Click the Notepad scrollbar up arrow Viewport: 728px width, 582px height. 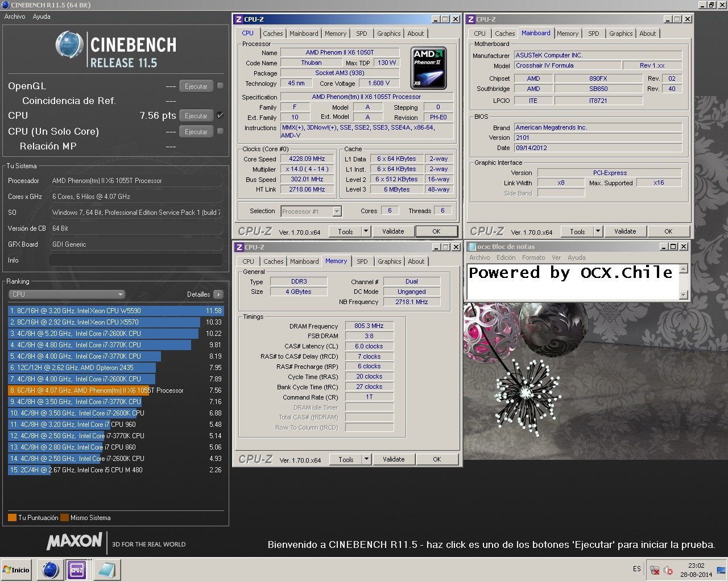tap(684, 268)
